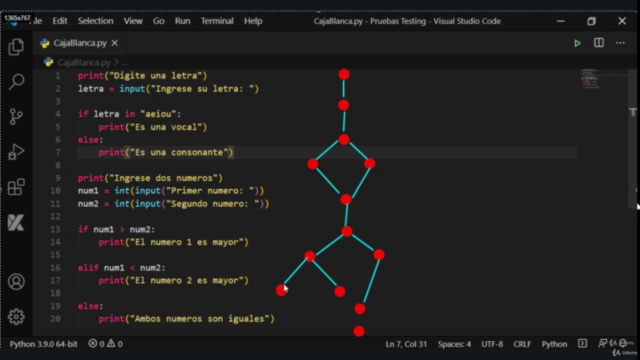
Task: Change file encoding via UTF-8
Action: [492, 344]
